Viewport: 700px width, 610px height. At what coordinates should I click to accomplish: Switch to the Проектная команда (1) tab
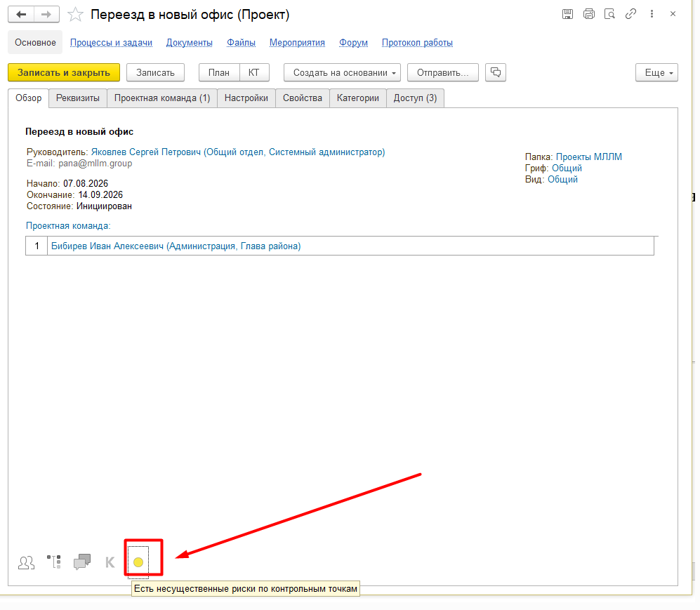[162, 98]
